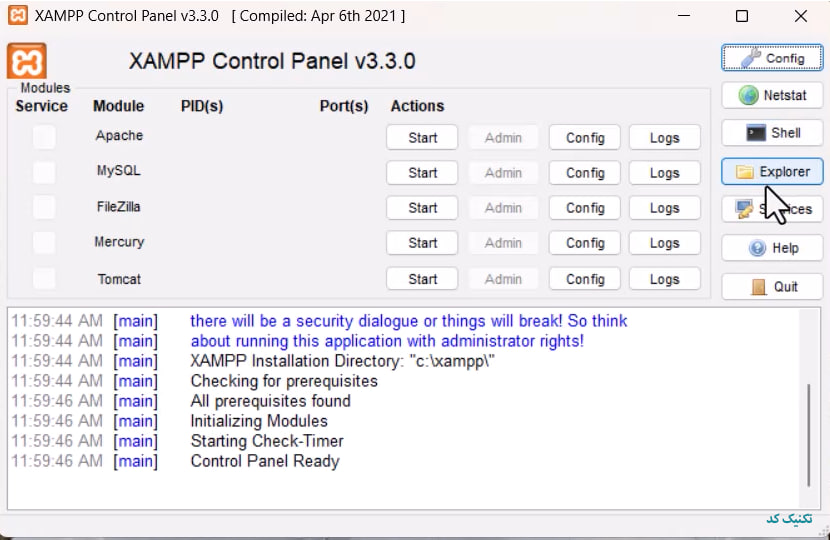Start the Apache module
Image resolution: width=830 pixels, height=540 pixels.
pyautogui.click(x=422, y=138)
